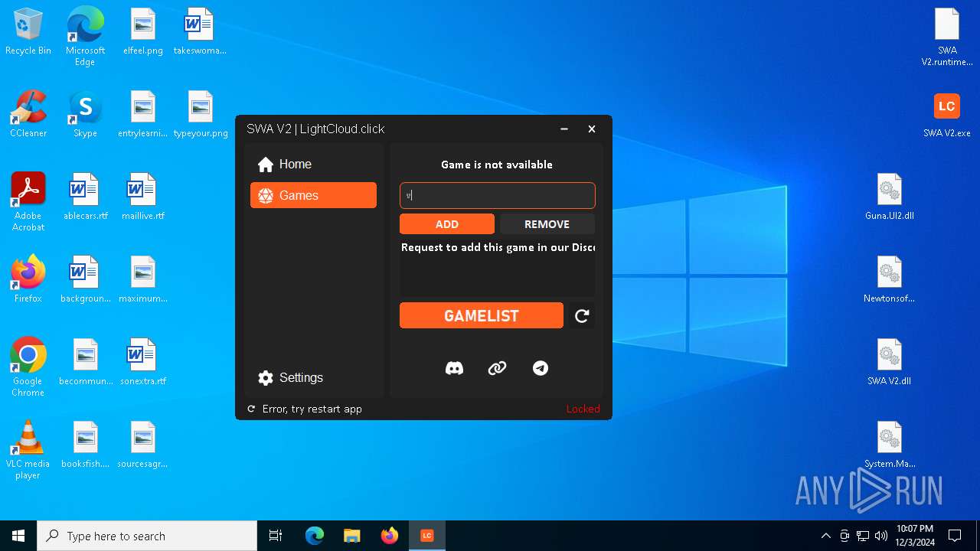
Task: Select the entrylearni image file on desktop
Action: pyautogui.click(x=143, y=114)
